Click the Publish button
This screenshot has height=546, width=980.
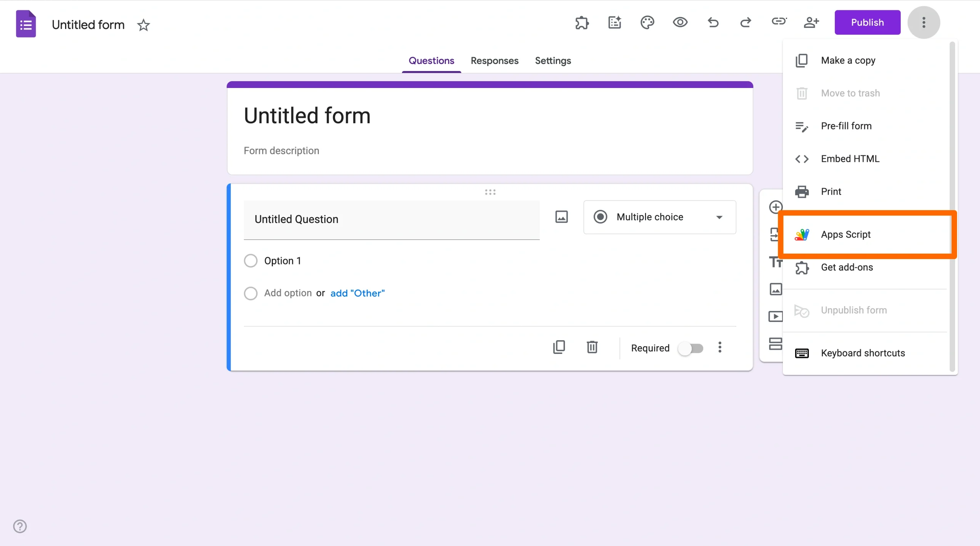point(867,22)
